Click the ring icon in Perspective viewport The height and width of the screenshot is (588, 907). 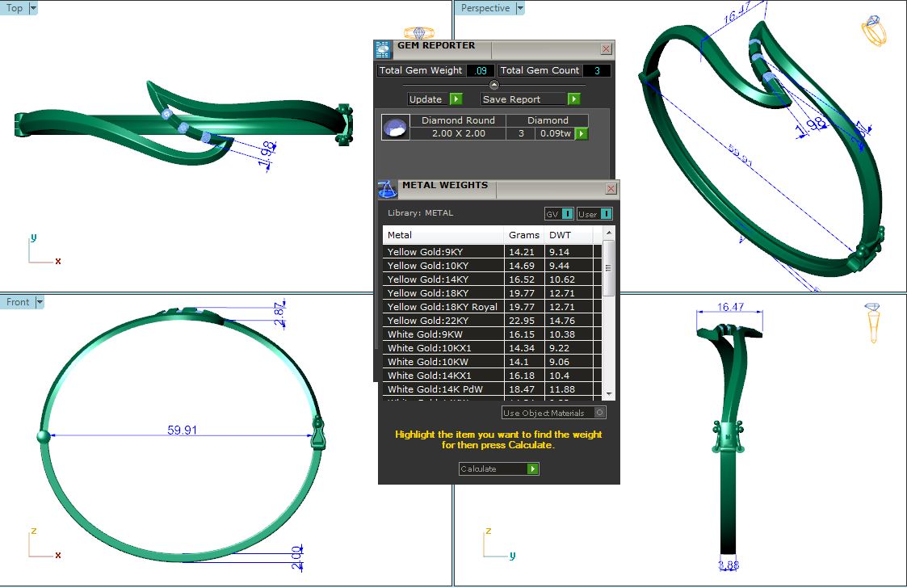874,31
